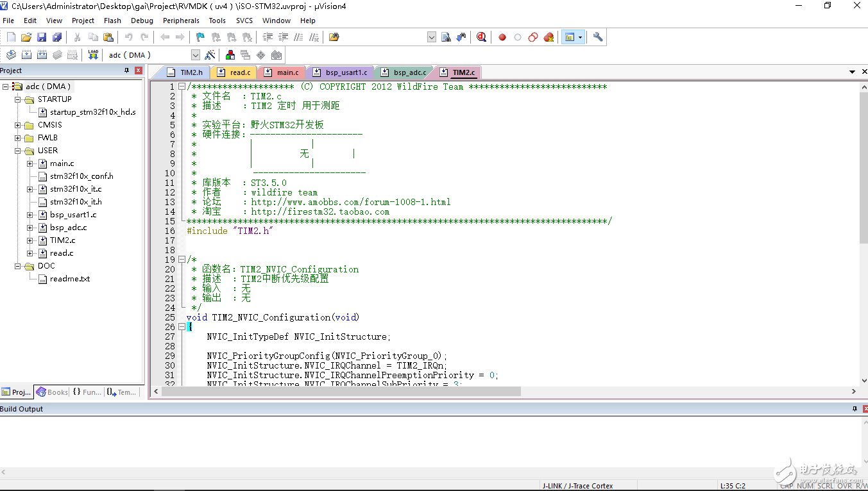Open Target Options with the magic wand icon
The height and width of the screenshot is (491, 868).
point(210,55)
